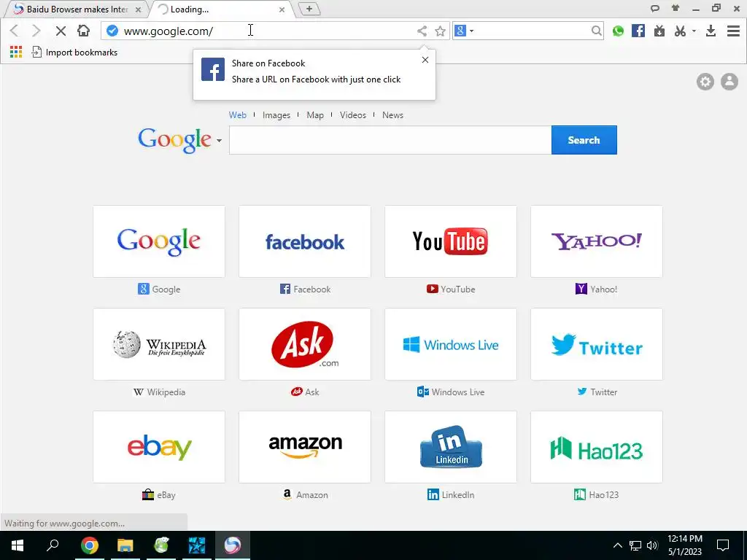Open the feedback speech bubble icon

(655, 8)
